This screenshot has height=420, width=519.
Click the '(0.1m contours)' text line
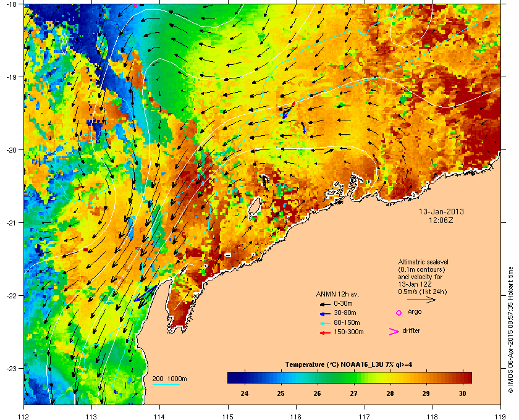(421, 269)
